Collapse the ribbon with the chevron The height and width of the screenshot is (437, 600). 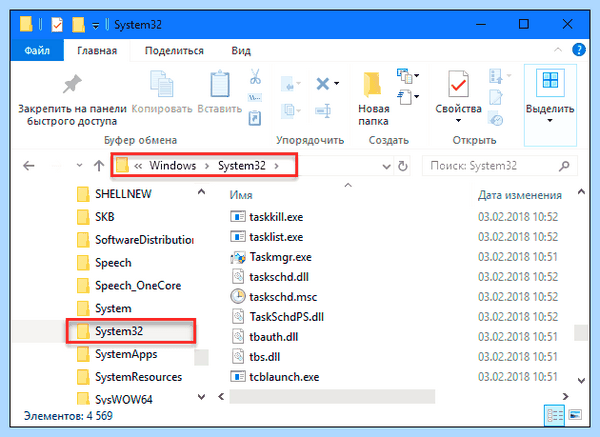tap(558, 50)
